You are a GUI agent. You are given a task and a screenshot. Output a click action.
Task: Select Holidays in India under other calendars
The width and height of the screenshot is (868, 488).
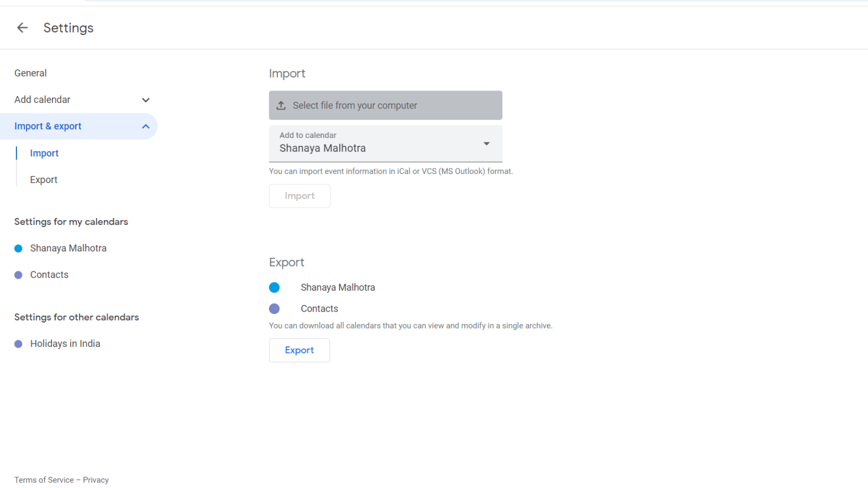pos(65,343)
